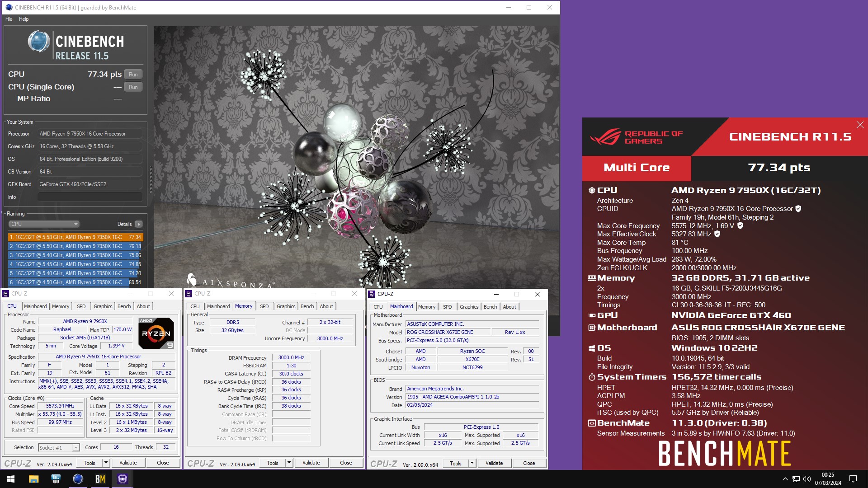Open the network tray icon

pyautogui.click(x=796, y=479)
